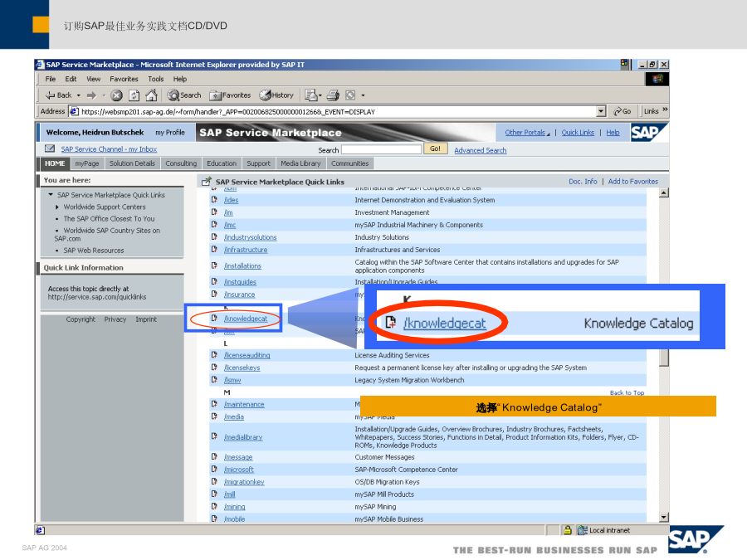Click scrollbar up arrow in list

pos(664,192)
